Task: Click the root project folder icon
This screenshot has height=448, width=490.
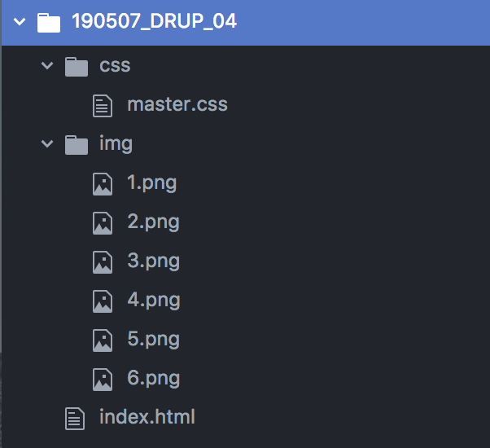Action: pyautogui.click(x=49, y=23)
